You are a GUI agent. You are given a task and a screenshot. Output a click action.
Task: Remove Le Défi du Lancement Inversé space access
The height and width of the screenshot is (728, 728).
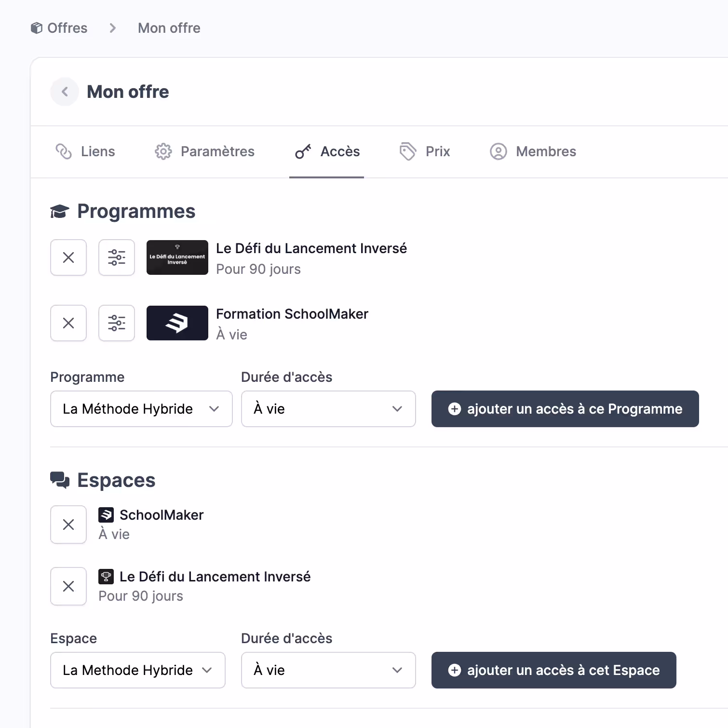(x=68, y=586)
